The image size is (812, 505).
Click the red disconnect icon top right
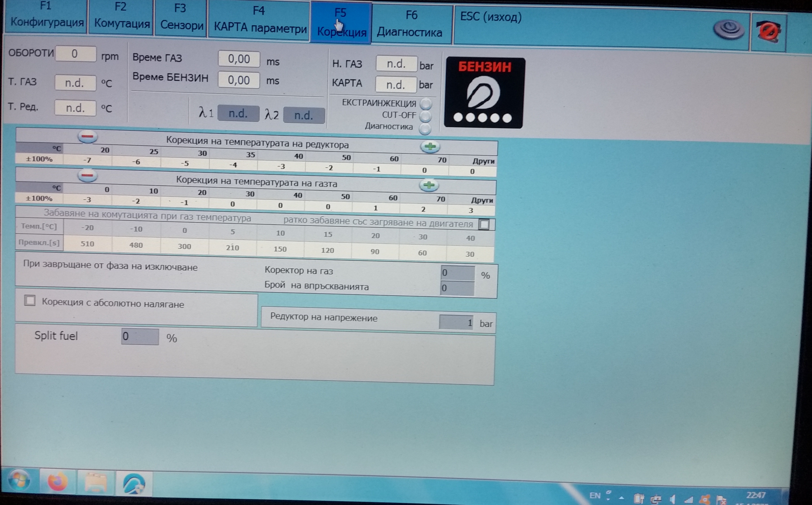pos(769,31)
